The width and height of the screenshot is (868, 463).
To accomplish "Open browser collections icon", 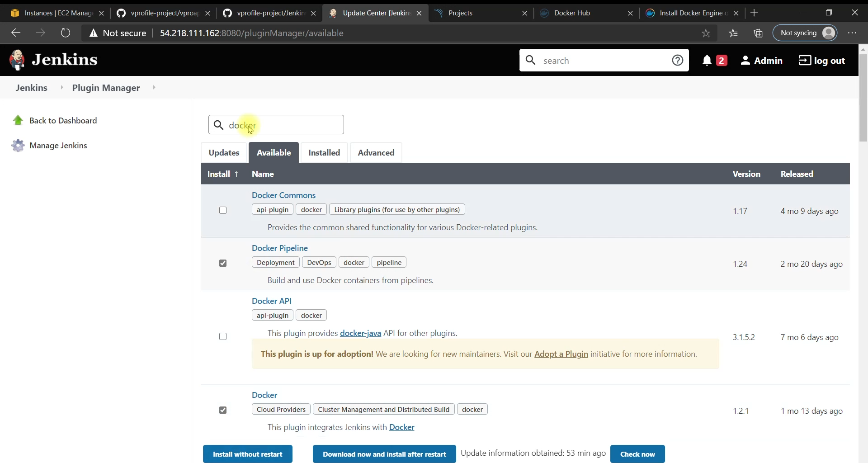I will tap(758, 33).
